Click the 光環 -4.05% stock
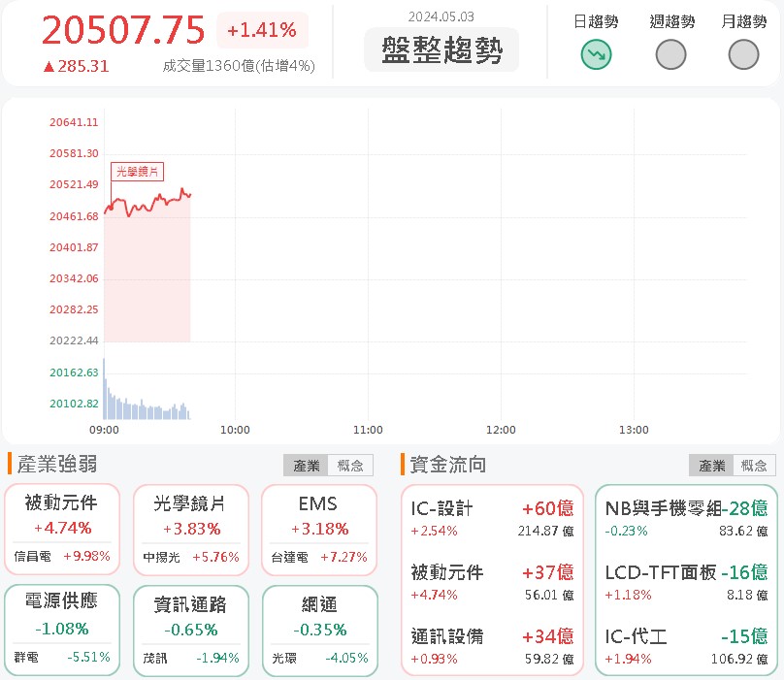 pyautogui.click(x=320, y=658)
